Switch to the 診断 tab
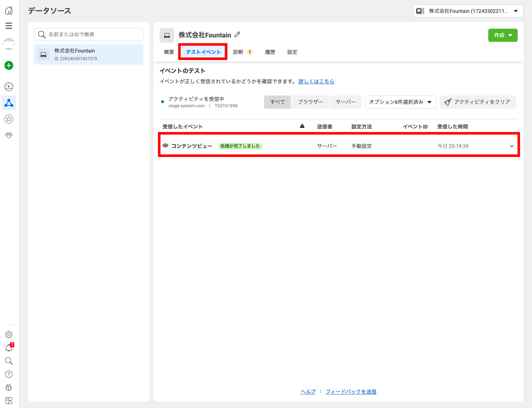 click(x=243, y=52)
